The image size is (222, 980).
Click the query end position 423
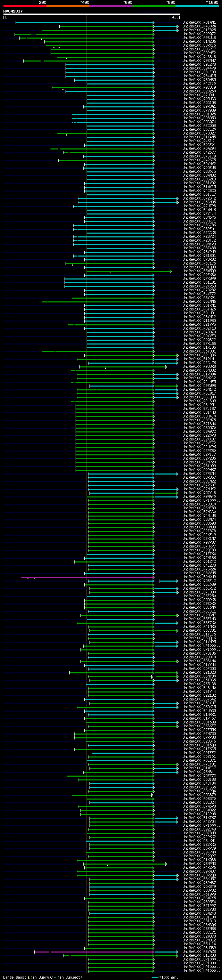175,17
